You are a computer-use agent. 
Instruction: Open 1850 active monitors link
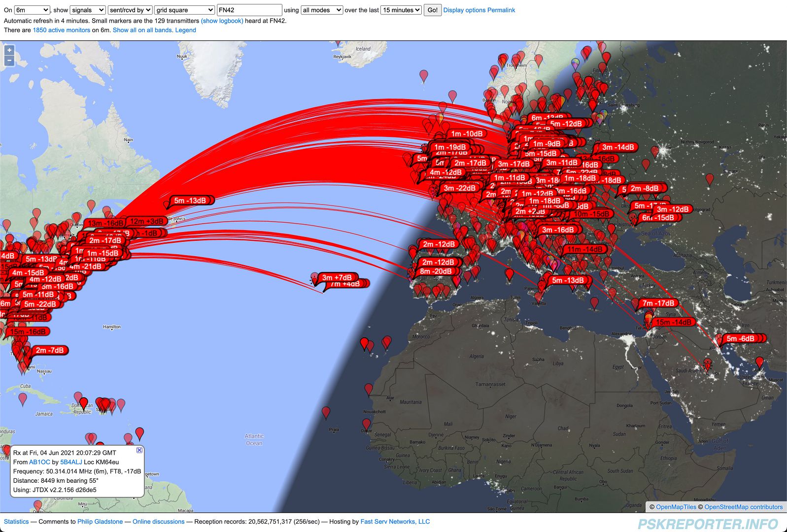pos(62,30)
